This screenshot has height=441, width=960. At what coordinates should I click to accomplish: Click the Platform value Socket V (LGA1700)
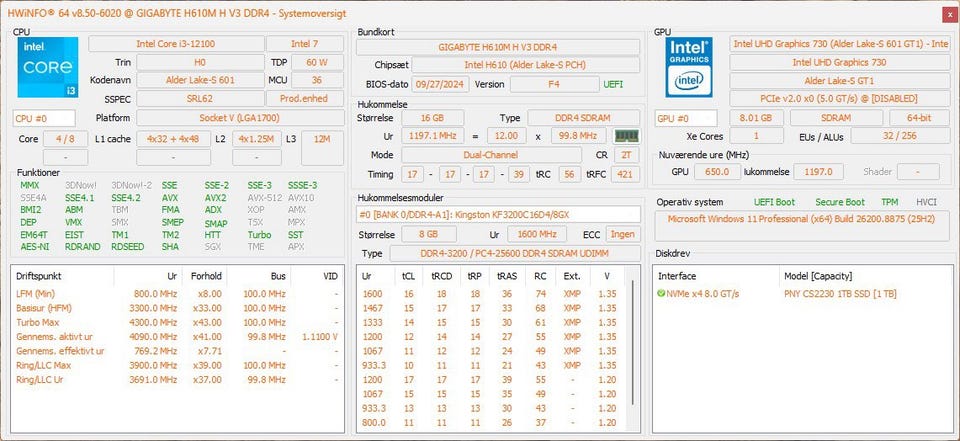click(x=239, y=118)
